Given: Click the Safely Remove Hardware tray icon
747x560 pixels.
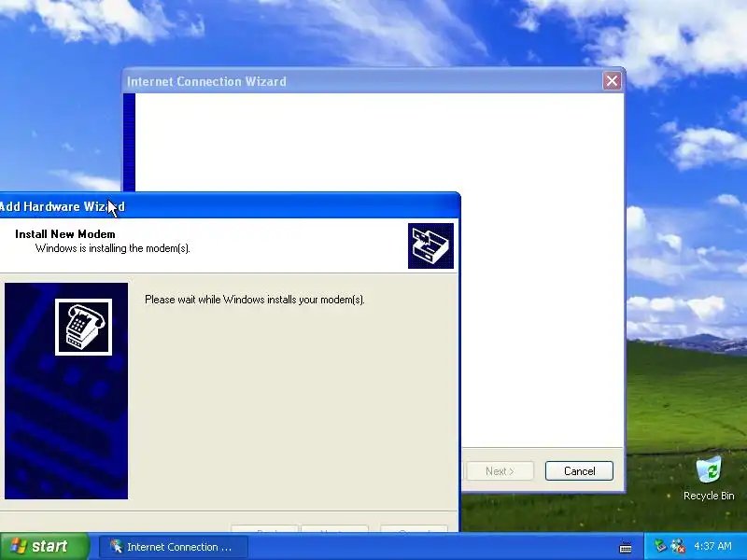Looking at the screenshot, I should click(x=660, y=546).
